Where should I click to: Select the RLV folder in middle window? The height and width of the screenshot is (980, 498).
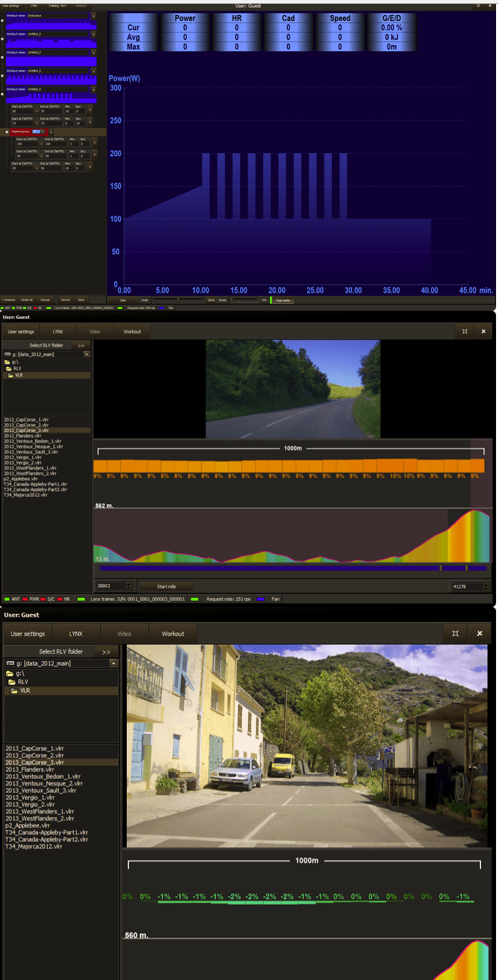click(18, 369)
